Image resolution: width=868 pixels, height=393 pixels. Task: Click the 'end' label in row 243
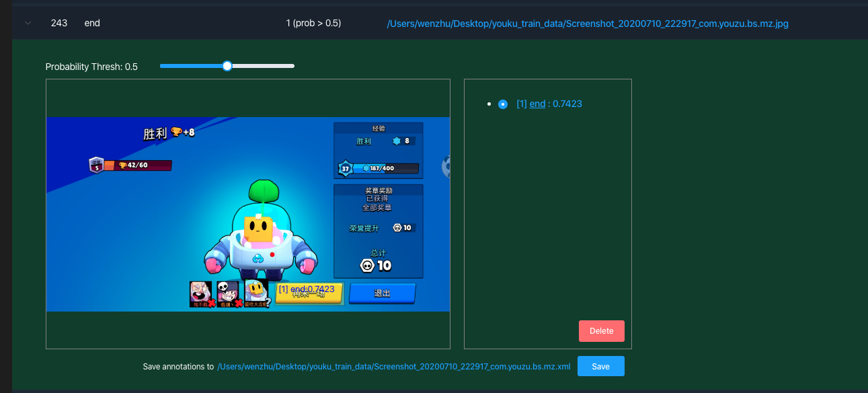coord(92,23)
